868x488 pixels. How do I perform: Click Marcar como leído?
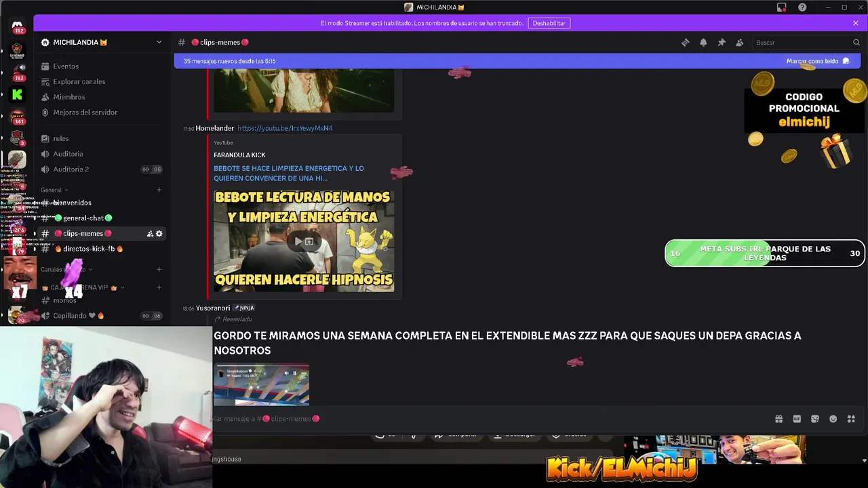pyautogui.click(x=818, y=61)
